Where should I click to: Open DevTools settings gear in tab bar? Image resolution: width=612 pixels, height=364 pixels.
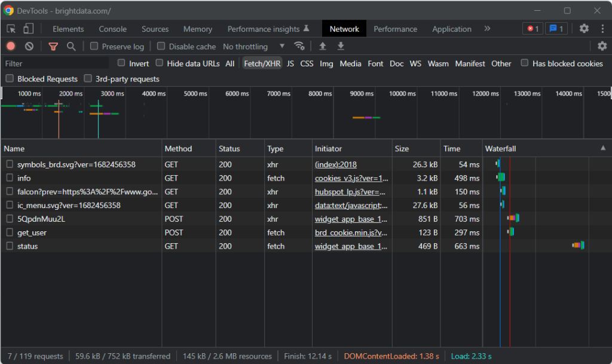click(584, 29)
